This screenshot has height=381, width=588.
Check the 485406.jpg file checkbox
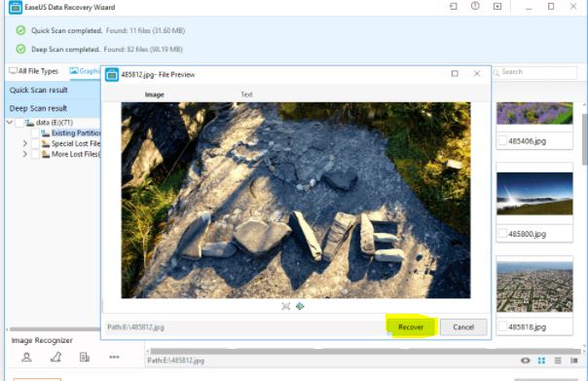[x=502, y=141]
